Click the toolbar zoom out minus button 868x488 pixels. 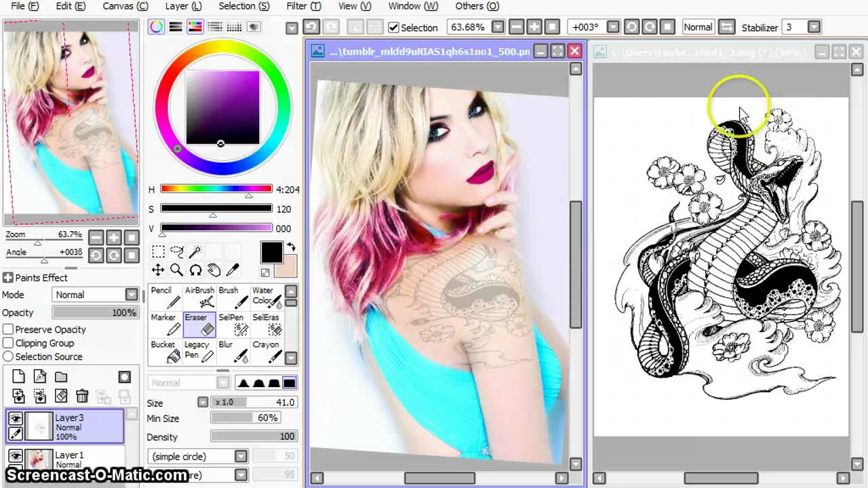(x=516, y=27)
